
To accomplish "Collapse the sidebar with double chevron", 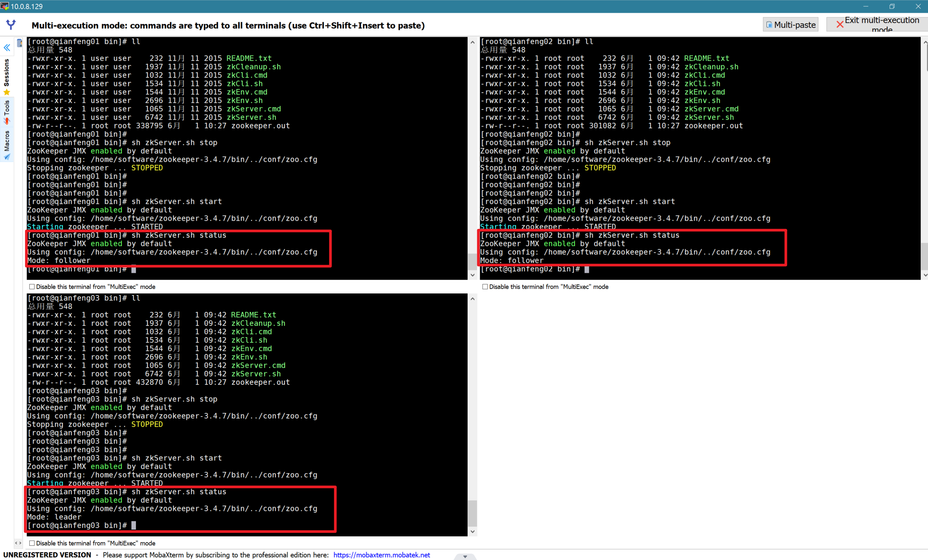I will pos(7,47).
